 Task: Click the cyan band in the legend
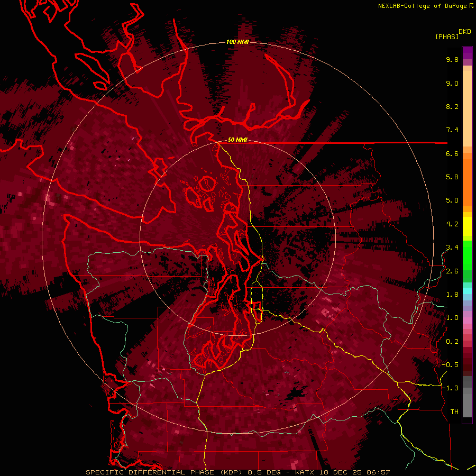pos(467,291)
